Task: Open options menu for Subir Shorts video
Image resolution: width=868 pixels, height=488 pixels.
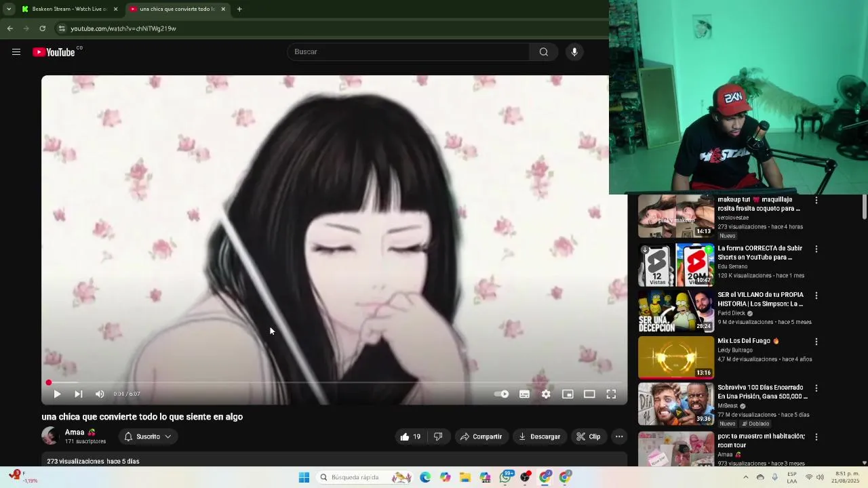Action: click(816, 249)
